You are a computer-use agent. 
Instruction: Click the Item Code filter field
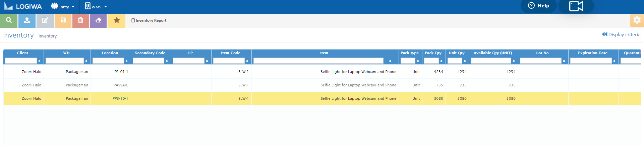229,61
